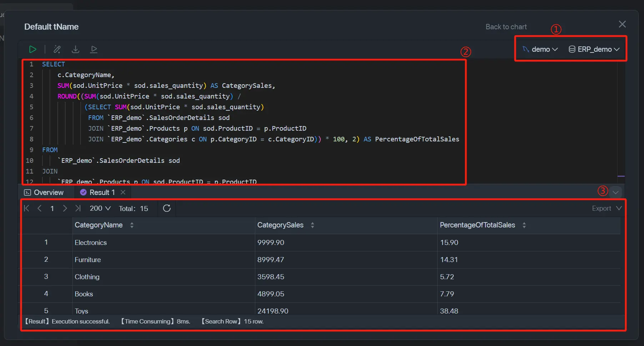Open the ERP_demo database selector
644x346 pixels.
tap(594, 49)
